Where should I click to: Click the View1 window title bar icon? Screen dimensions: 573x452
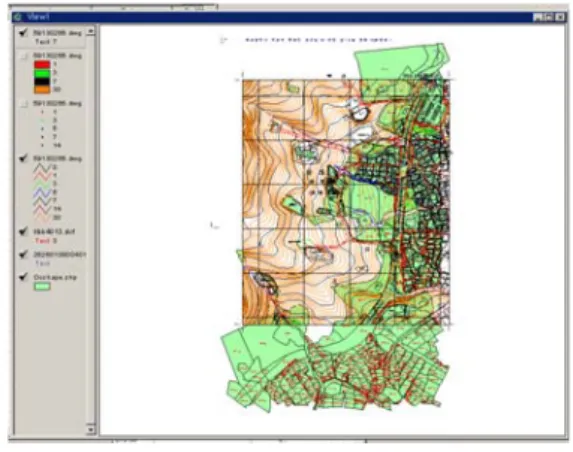18,17
